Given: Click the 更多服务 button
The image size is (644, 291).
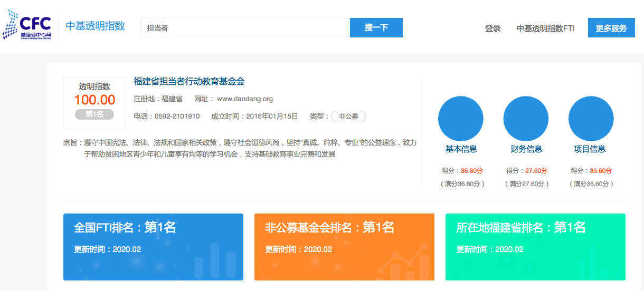Looking at the screenshot, I should pos(611,28).
